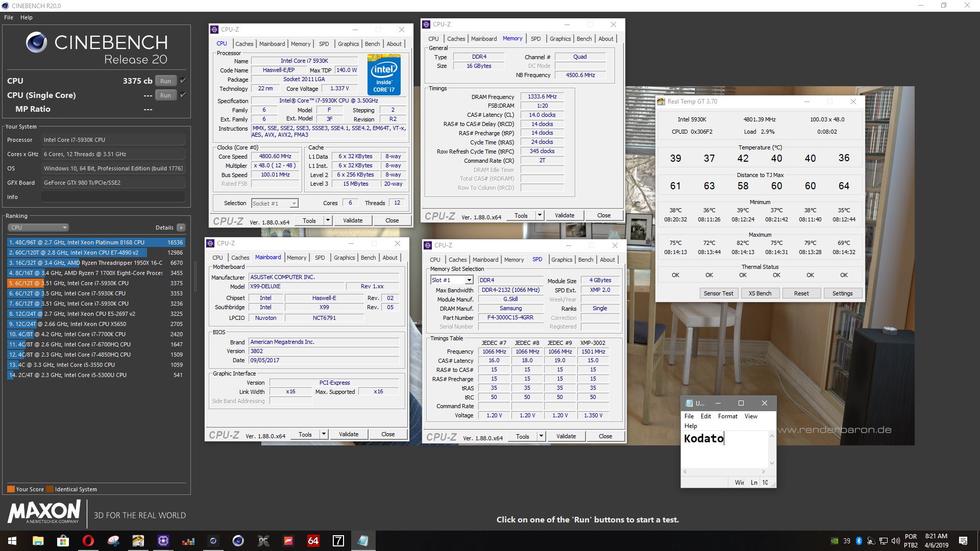The height and width of the screenshot is (551, 980).
Task: Click Sensor Test in Real Temp
Action: 718,293
